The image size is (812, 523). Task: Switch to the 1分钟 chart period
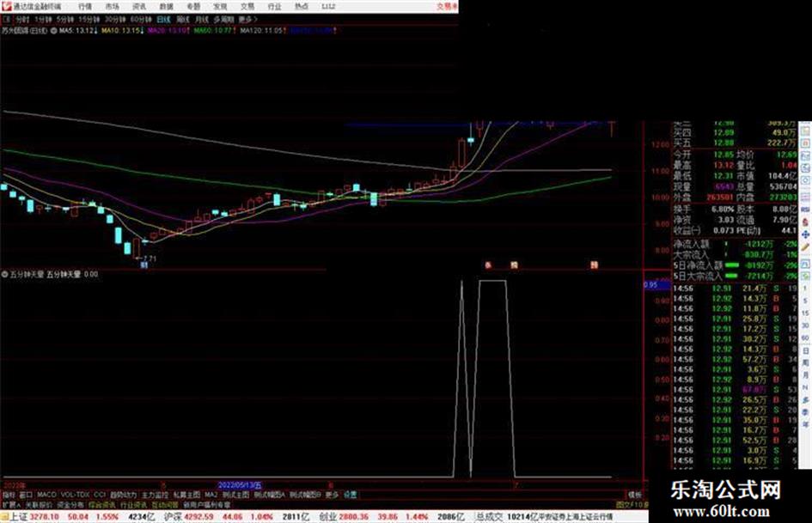point(43,19)
